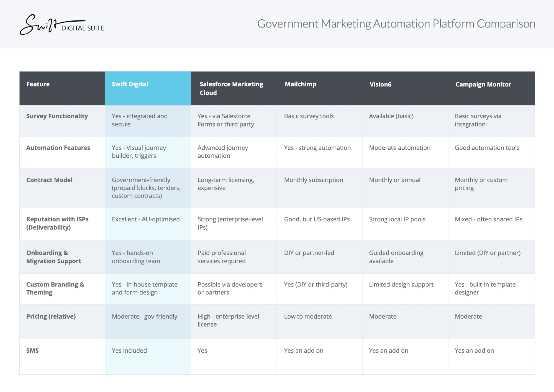Image resolution: width=554 pixels, height=392 pixels.
Task: Click 'Excellent - AU-optimised' cell
Action: [x=146, y=219]
